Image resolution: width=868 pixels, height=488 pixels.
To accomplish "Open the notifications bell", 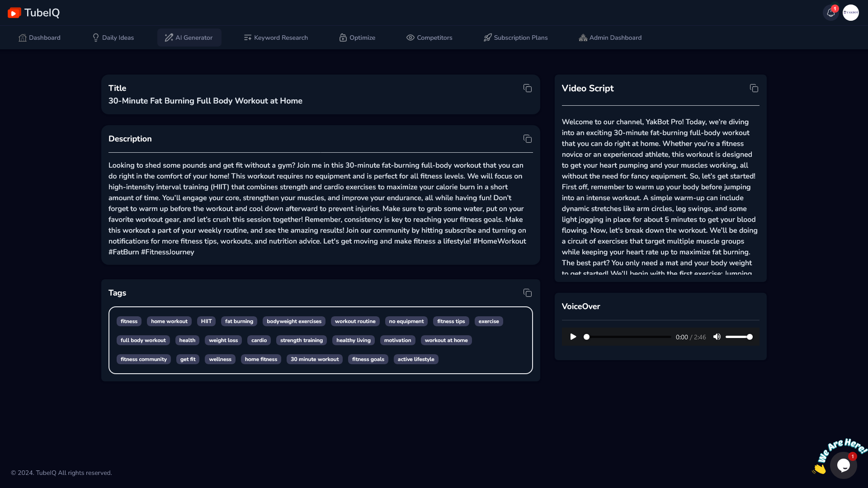I will pyautogui.click(x=830, y=13).
